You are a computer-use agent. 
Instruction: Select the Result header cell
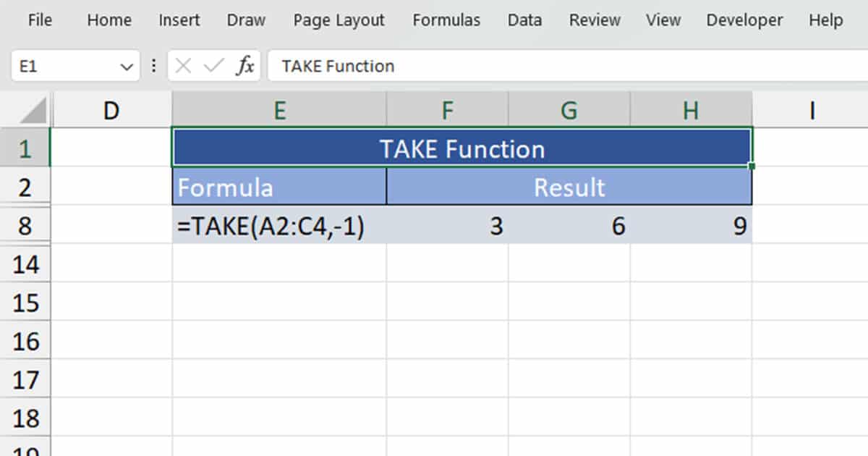click(x=569, y=187)
